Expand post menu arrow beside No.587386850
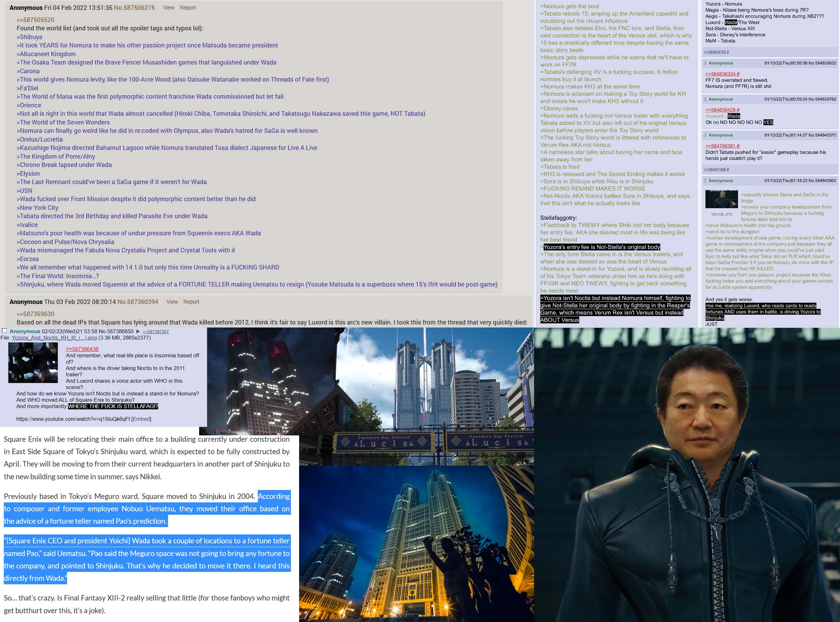This screenshot has width=840, height=622. click(x=138, y=331)
